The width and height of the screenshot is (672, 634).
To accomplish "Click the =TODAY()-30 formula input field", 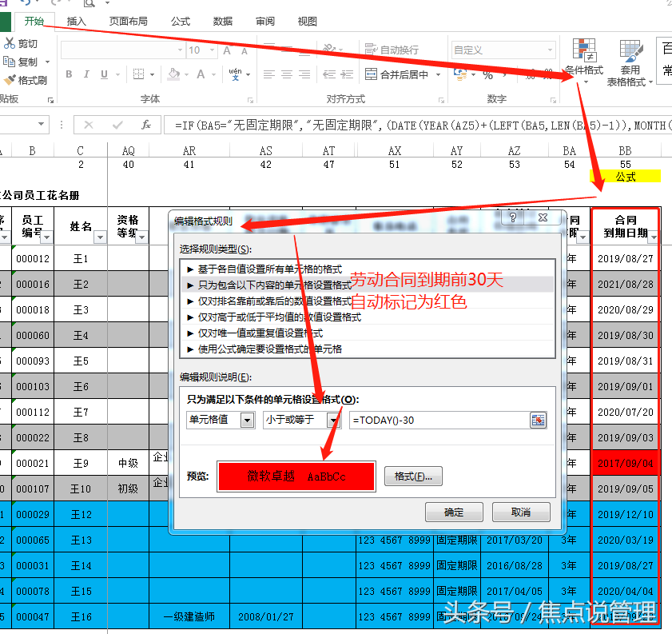I will click(x=439, y=420).
